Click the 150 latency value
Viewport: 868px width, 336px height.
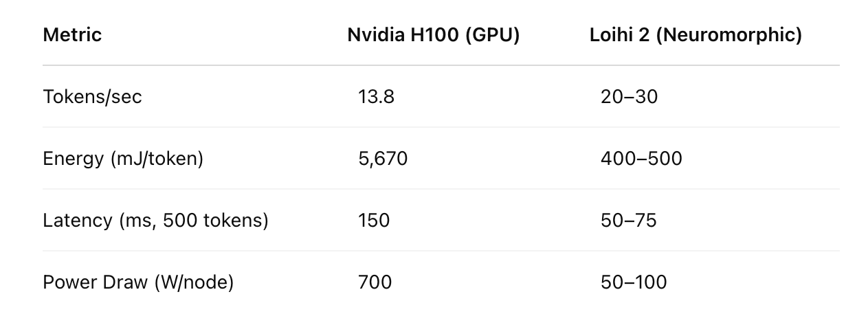[x=374, y=221]
